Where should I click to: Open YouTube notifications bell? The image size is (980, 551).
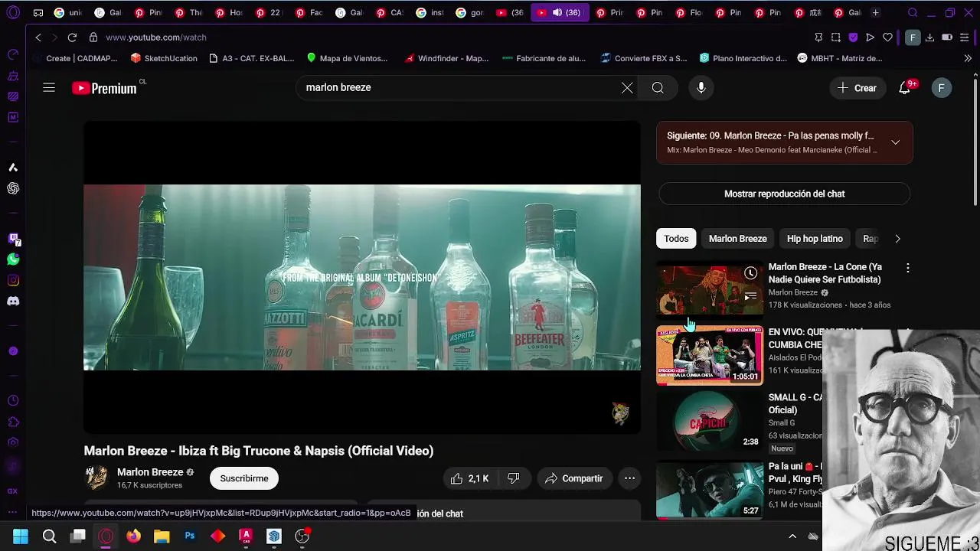point(905,88)
